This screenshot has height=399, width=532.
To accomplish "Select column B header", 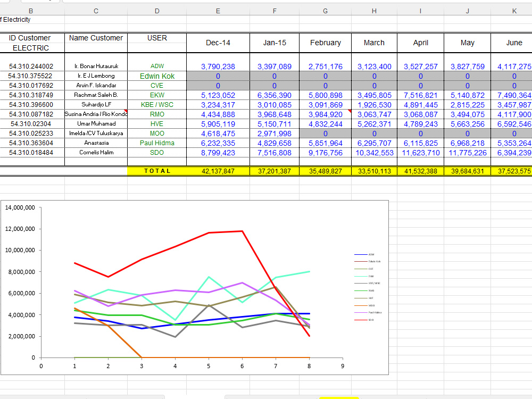I will (x=31, y=11).
